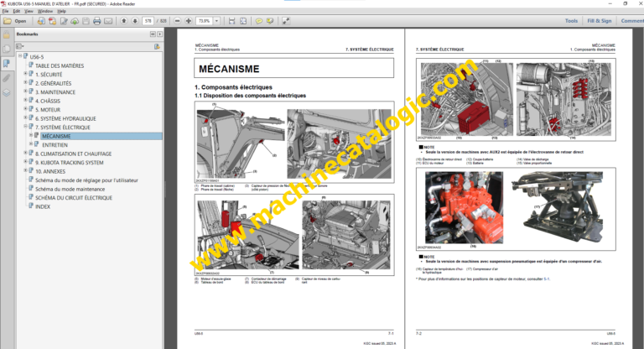Add a sticky note comment icon

(259, 21)
